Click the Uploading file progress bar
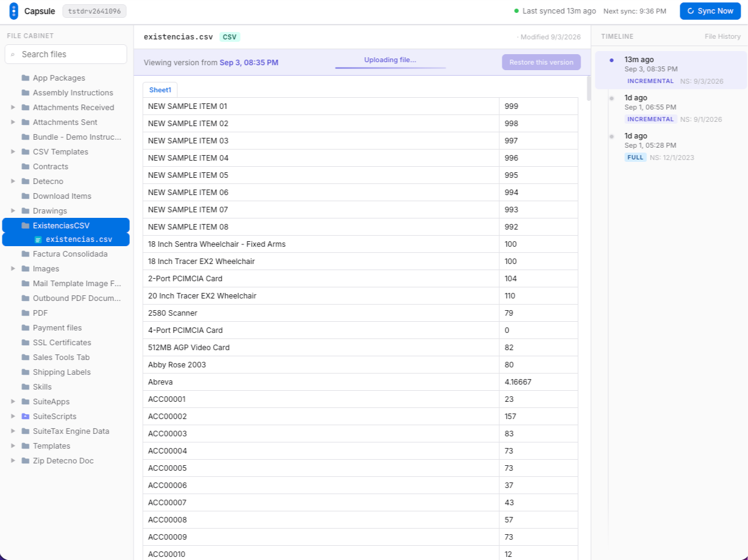The height and width of the screenshot is (560, 748). tap(390, 68)
